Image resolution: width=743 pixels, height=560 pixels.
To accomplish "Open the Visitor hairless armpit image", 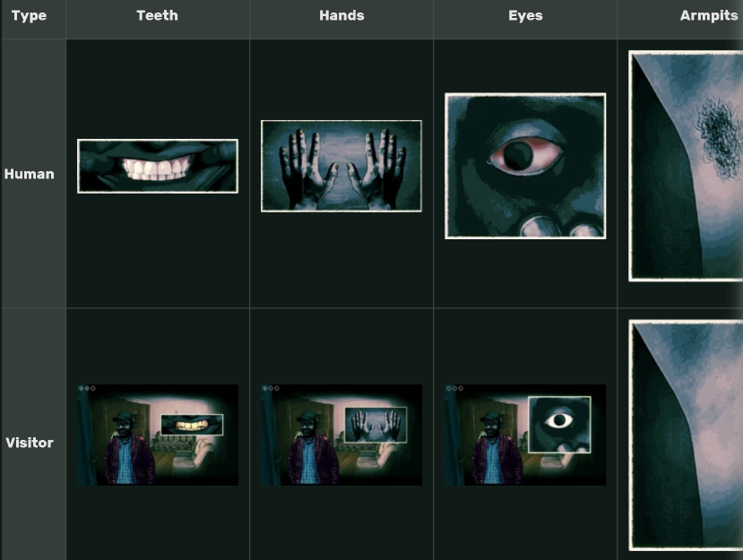I will point(686,435).
